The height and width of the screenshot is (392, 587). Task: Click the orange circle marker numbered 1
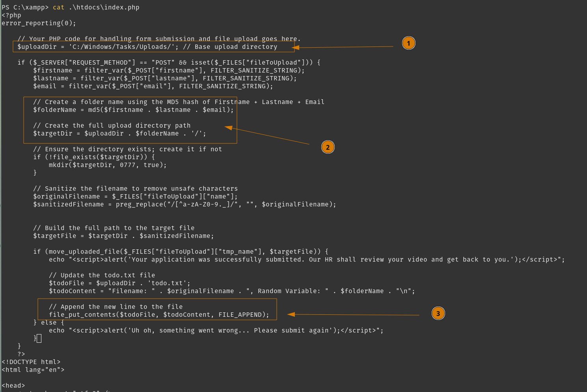click(x=408, y=43)
